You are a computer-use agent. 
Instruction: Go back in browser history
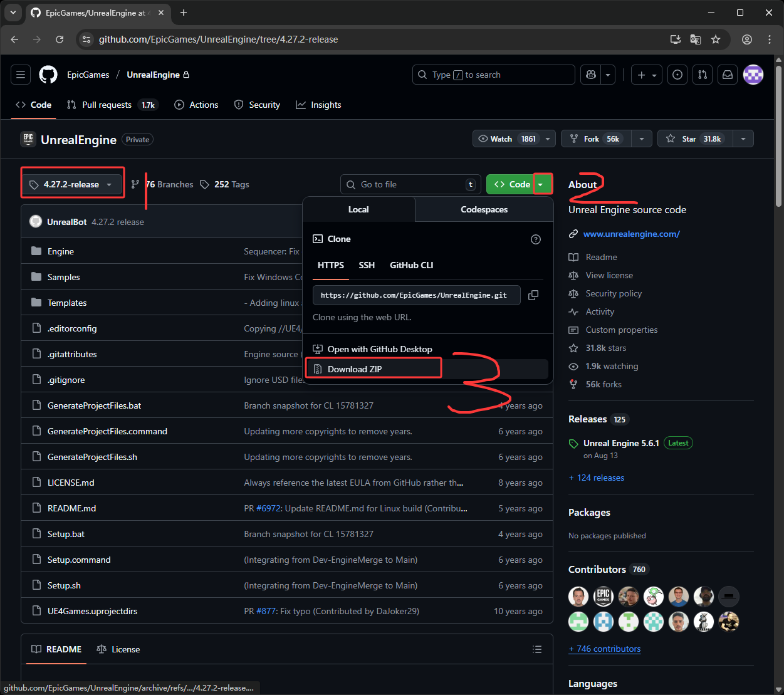point(14,39)
